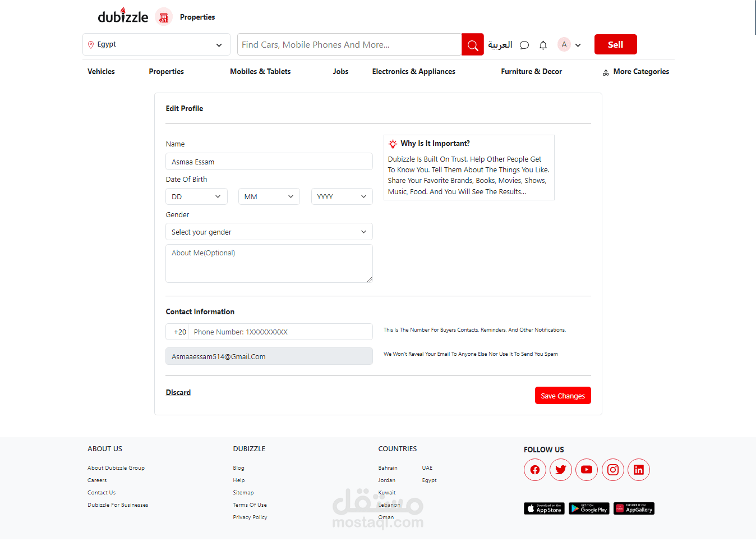Open the account menu chevron

(x=578, y=45)
